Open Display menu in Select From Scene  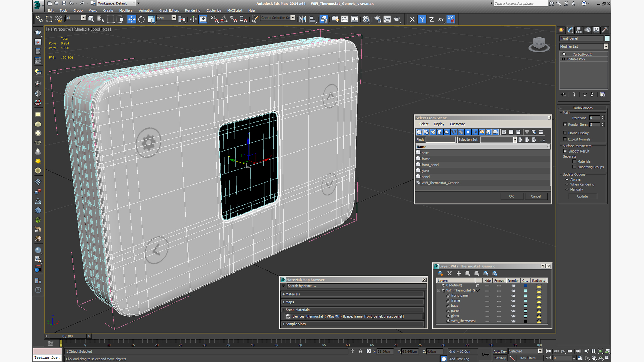click(x=439, y=124)
